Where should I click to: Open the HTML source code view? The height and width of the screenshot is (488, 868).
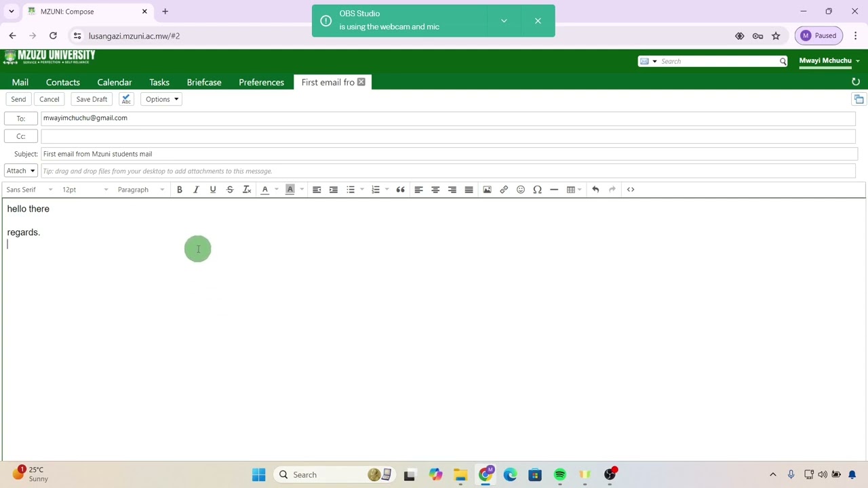pos(631,190)
